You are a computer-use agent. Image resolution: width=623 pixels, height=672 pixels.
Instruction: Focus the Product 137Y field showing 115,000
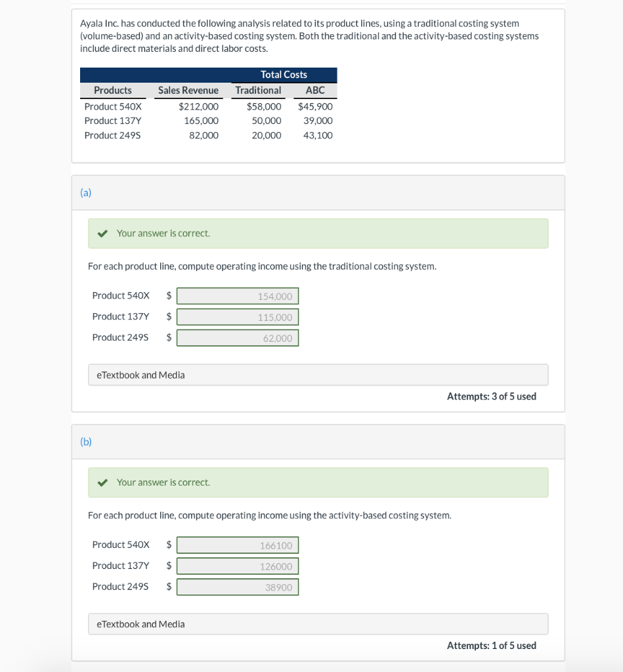pos(238,317)
